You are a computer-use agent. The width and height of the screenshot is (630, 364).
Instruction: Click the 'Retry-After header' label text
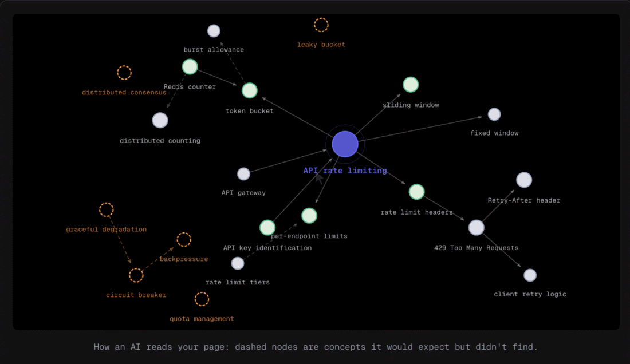524,200
